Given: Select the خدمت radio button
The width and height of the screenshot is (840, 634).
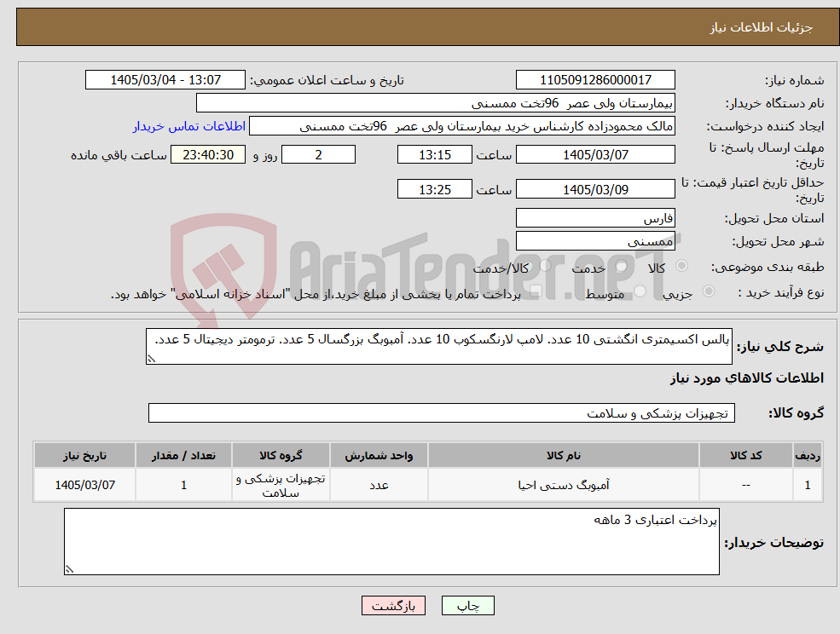Looking at the screenshot, I should 622,266.
